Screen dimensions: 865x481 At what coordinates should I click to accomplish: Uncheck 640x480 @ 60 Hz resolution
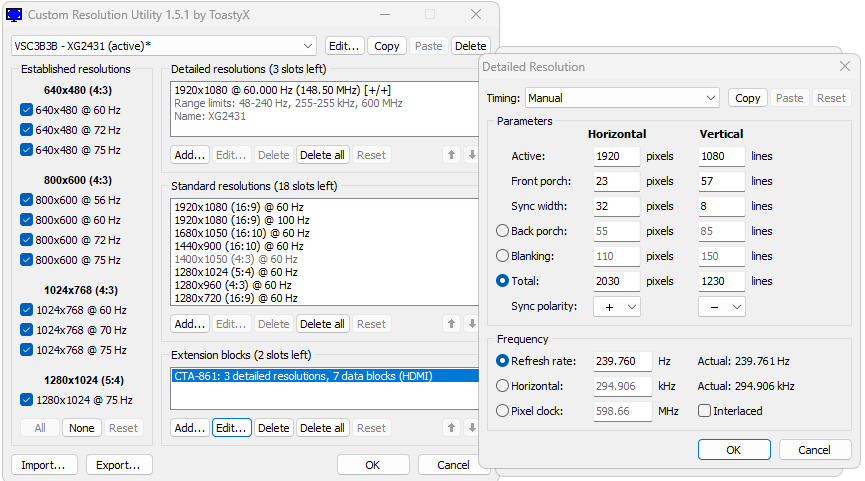click(x=27, y=110)
